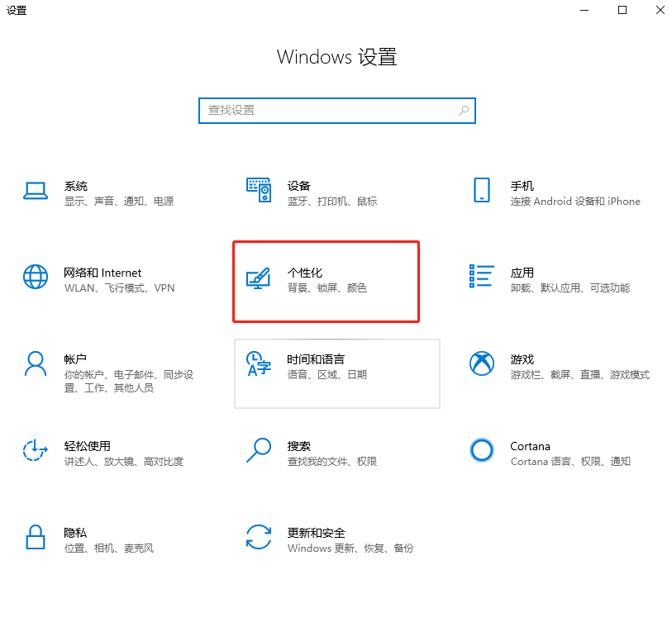Click the text 你的帐户、电子邮件、同步设置

tap(129, 382)
